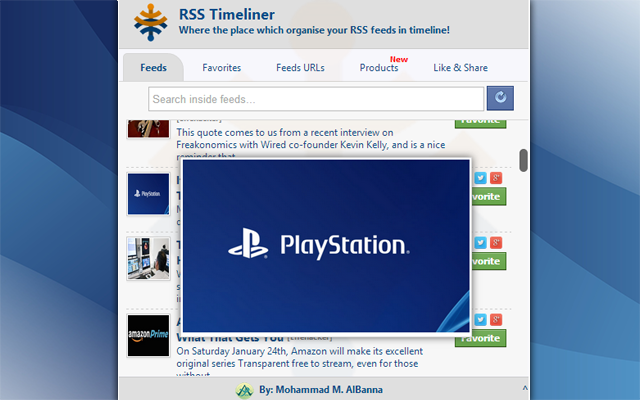Tweet the Amazon Prime feed item
This screenshot has height=400, width=640.
[x=480, y=320]
